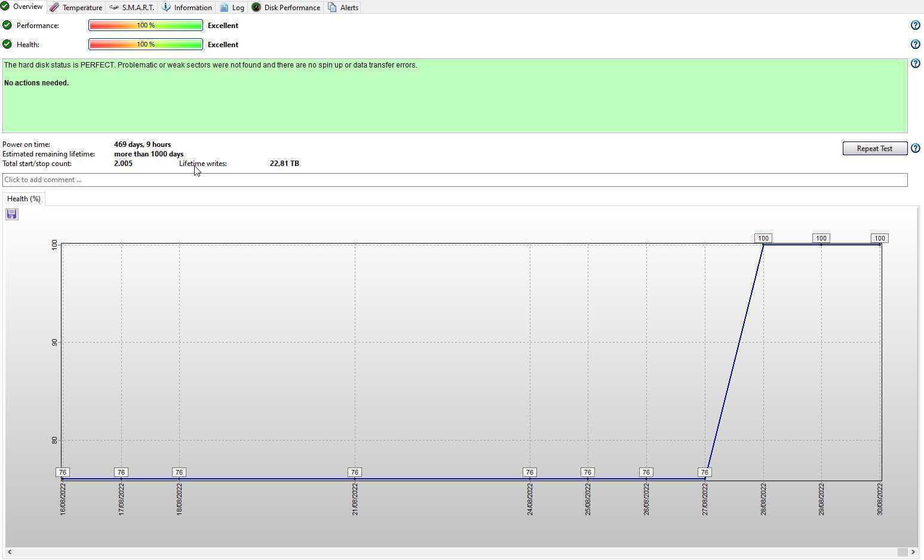Select the Health (%) graph tab
924x560 pixels.
pos(24,199)
